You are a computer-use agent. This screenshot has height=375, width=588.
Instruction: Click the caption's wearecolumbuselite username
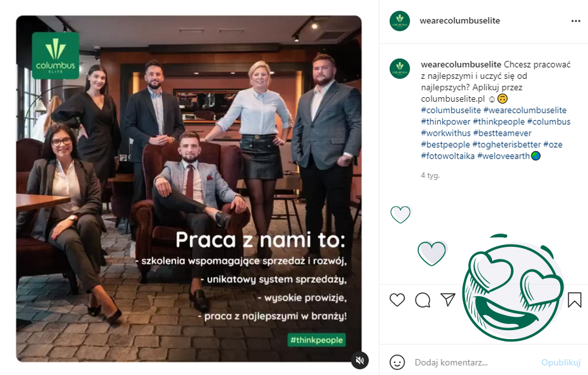(461, 64)
